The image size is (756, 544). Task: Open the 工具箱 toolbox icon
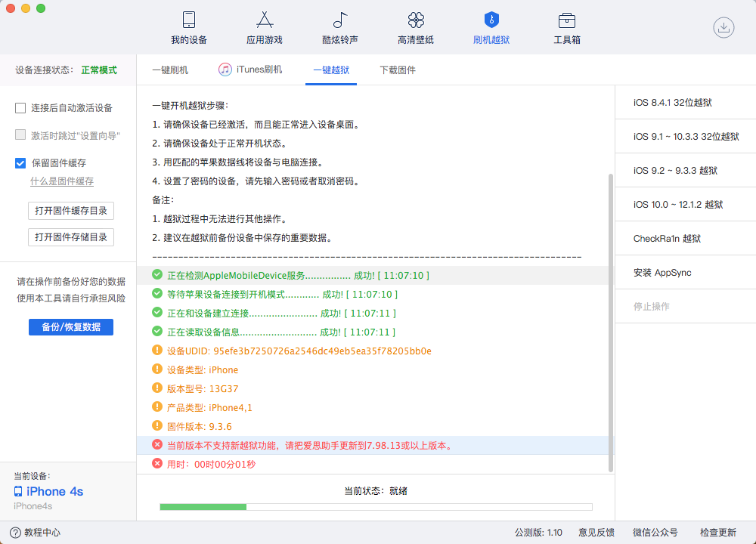tap(566, 20)
